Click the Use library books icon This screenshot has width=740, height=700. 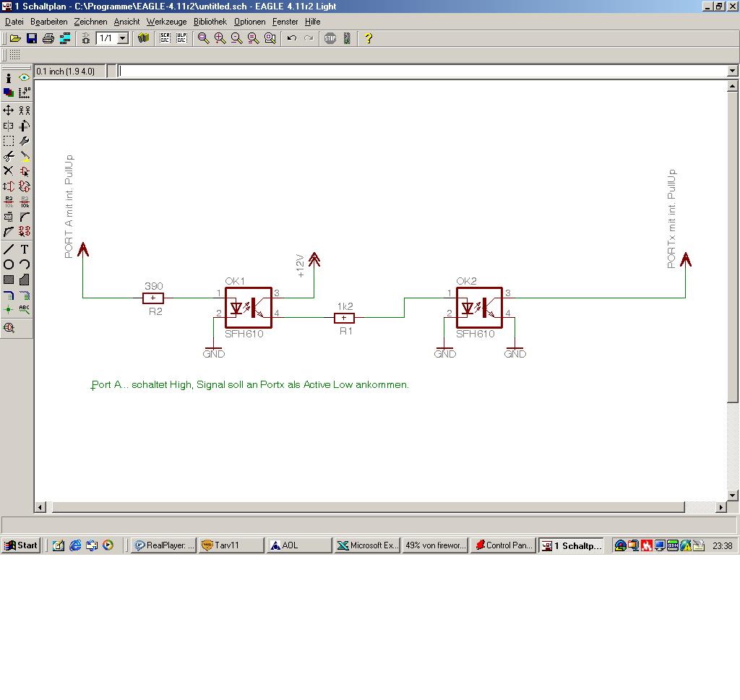pos(144,39)
